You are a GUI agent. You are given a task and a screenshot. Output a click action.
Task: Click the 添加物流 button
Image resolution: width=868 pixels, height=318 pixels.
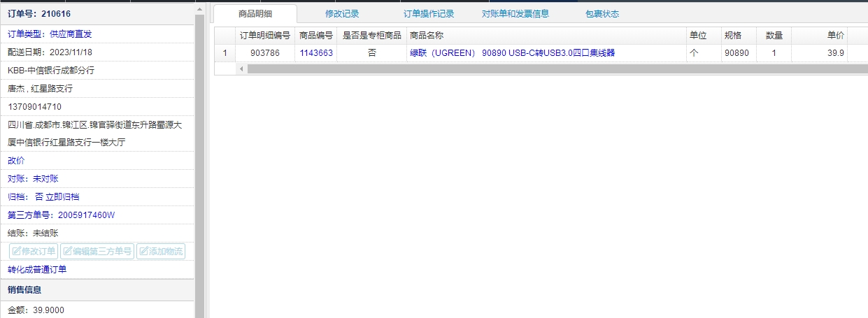pyautogui.click(x=161, y=251)
